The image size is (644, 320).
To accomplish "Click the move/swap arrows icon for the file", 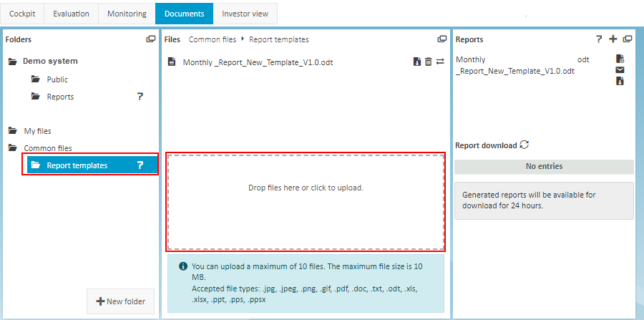I will click(x=439, y=62).
